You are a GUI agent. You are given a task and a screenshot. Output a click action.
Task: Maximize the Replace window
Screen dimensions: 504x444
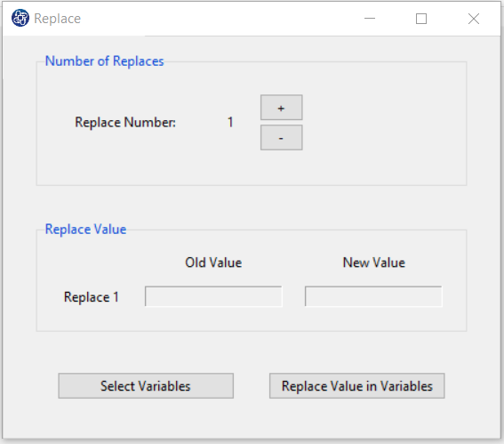coord(421,19)
